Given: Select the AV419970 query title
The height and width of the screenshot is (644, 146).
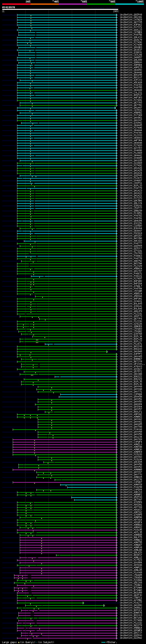Looking at the screenshot, I should coord(8,8).
